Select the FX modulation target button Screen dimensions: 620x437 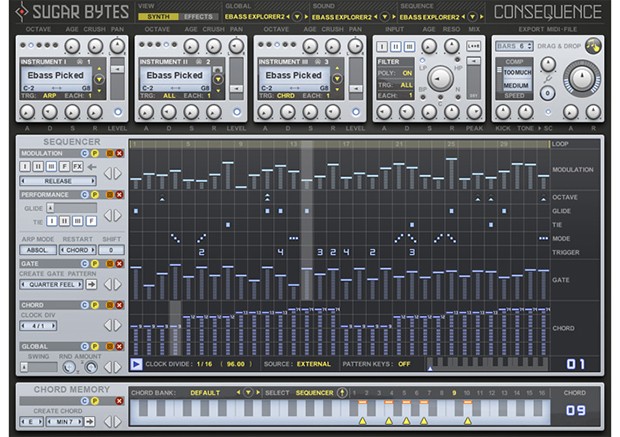click(78, 166)
